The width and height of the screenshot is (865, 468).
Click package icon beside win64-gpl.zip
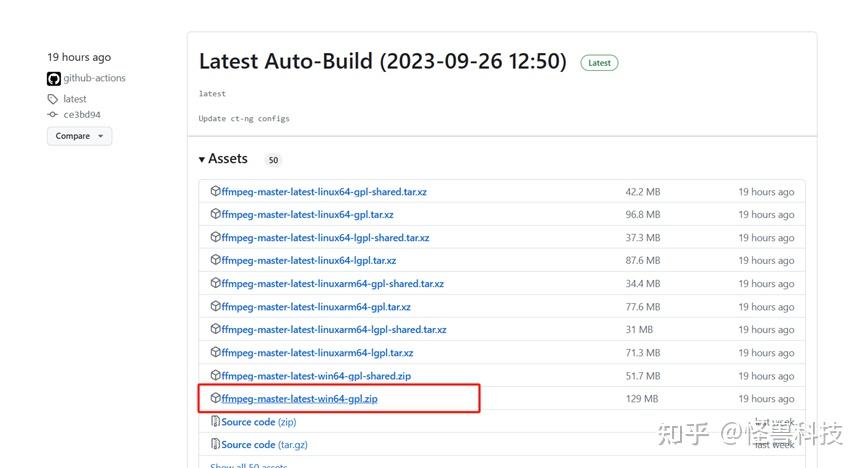215,399
